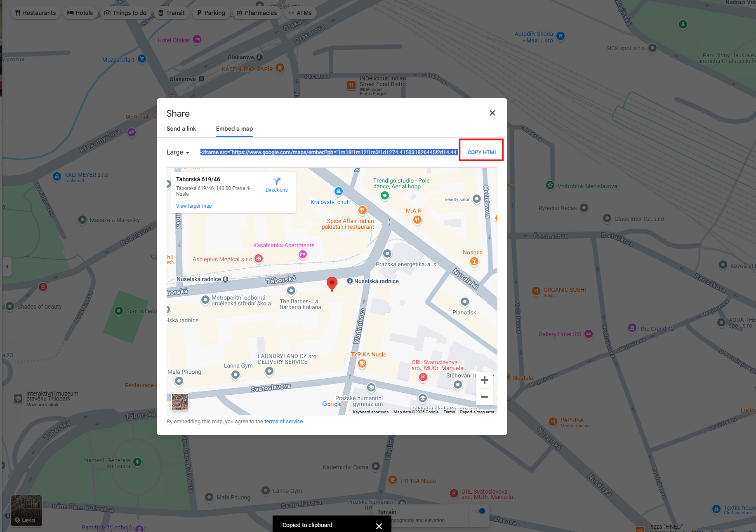The height and width of the screenshot is (532, 756).
Task: Click the Trendigo.studio green marker
Action: [385, 195]
